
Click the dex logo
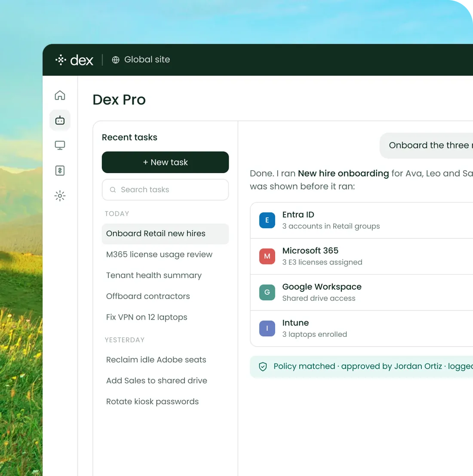tap(74, 60)
